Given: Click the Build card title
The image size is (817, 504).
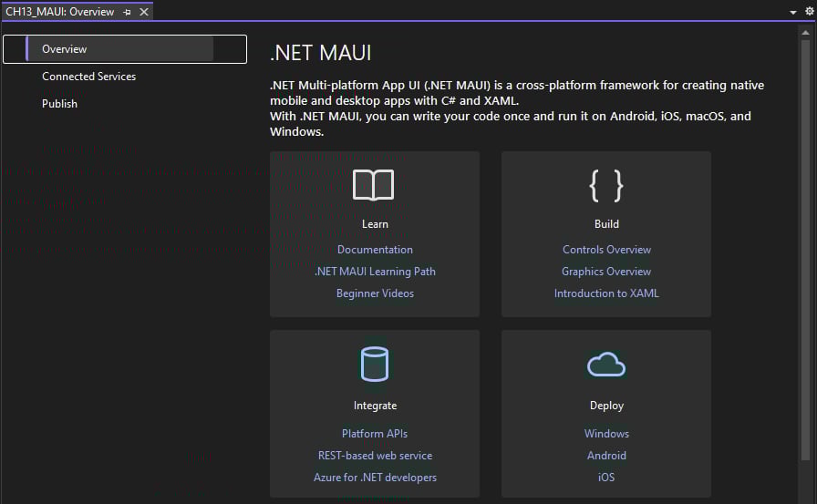Looking at the screenshot, I should (x=606, y=224).
